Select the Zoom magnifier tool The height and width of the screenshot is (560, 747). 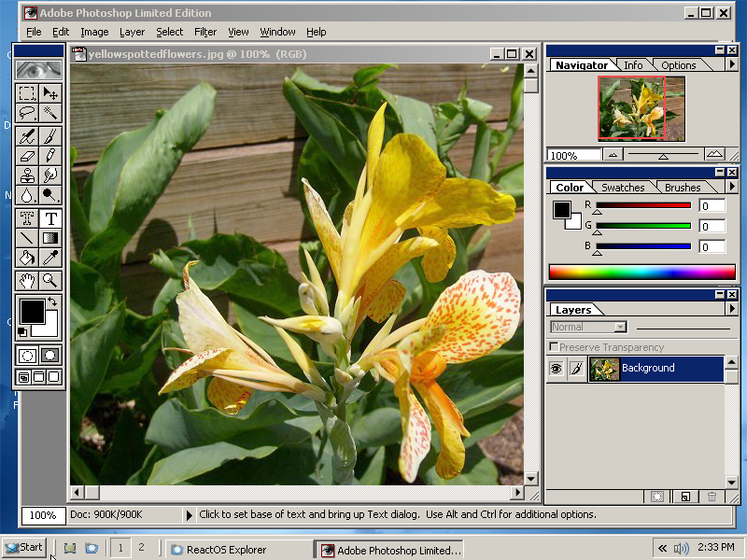(50, 280)
